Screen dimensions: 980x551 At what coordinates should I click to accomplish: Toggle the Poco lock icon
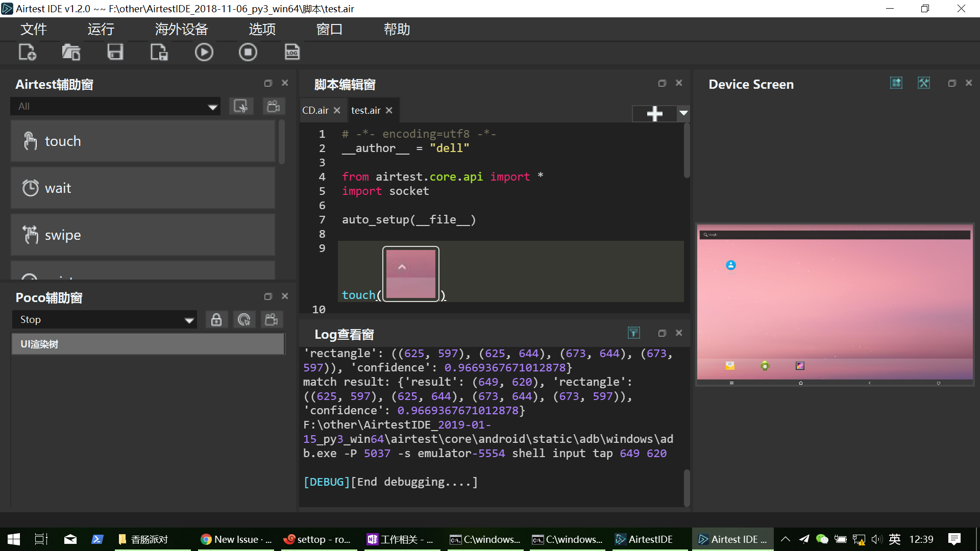click(x=216, y=319)
